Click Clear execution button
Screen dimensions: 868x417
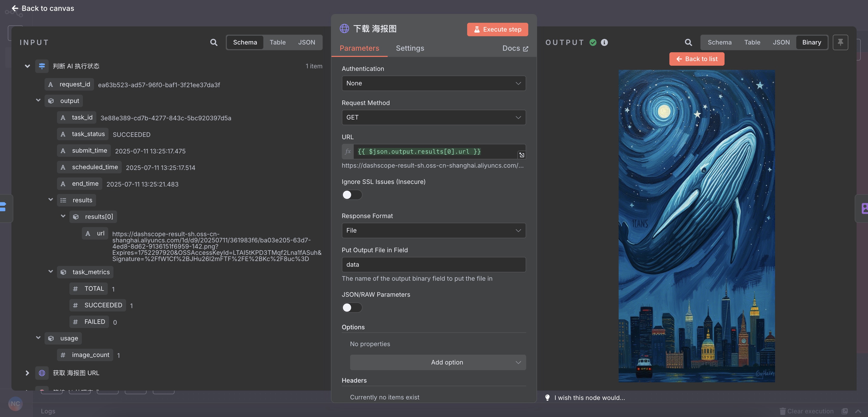tap(806, 411)
